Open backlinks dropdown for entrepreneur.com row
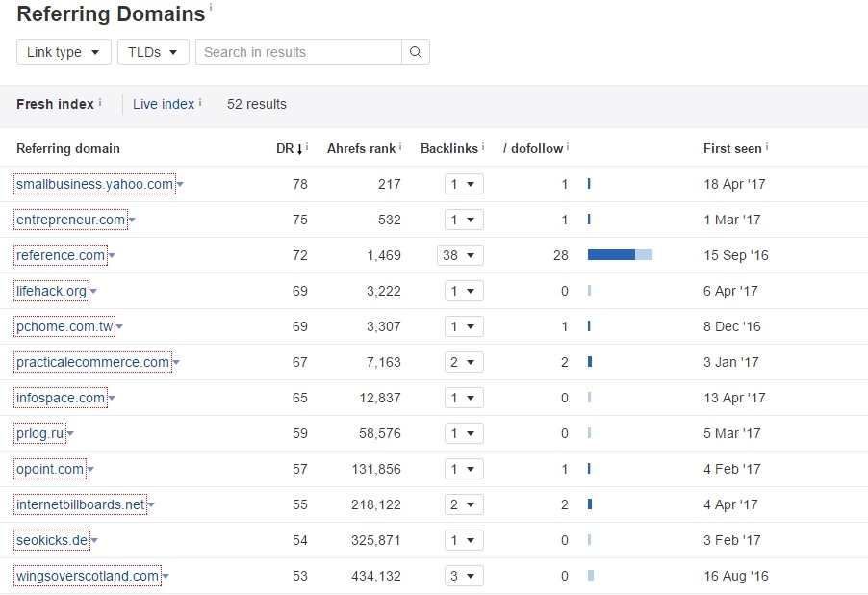Screen dimensions: 868x595 (464, 220)
